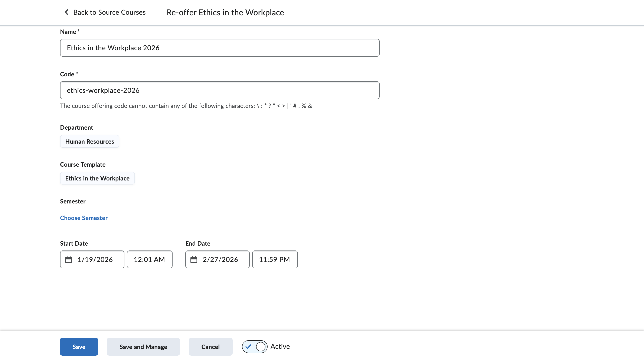The height and width of the screenshot is (362, 644).
Task: Click the End Date label
Action: [198, 243]
